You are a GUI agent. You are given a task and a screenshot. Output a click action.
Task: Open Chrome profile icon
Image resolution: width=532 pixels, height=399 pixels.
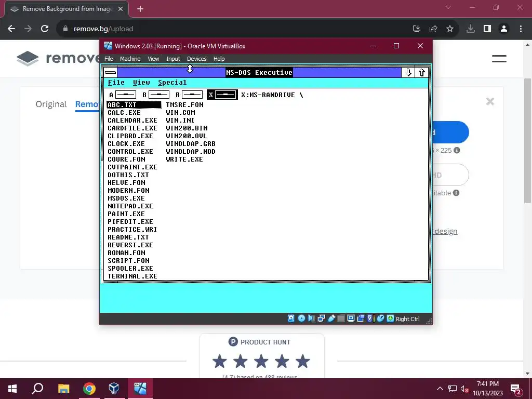tap(504, 29)
